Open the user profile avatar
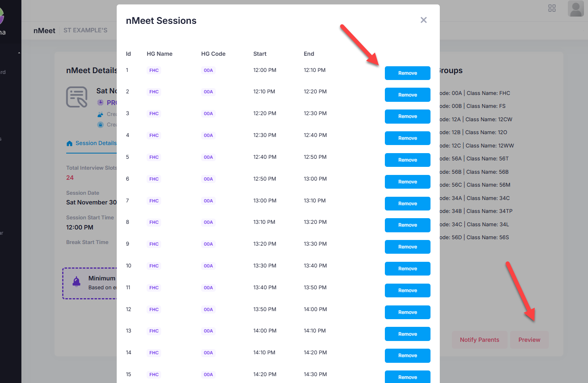588x383 pixels. pyautogui.click(x=575, y=8)
